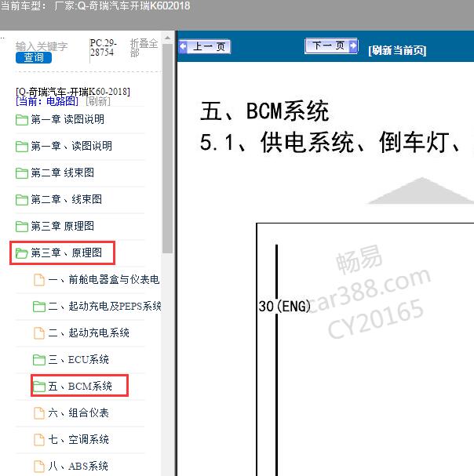The image size is (474, 476).
Task: Click the PC:29-28754 code text
Action: tap(103, 48)
